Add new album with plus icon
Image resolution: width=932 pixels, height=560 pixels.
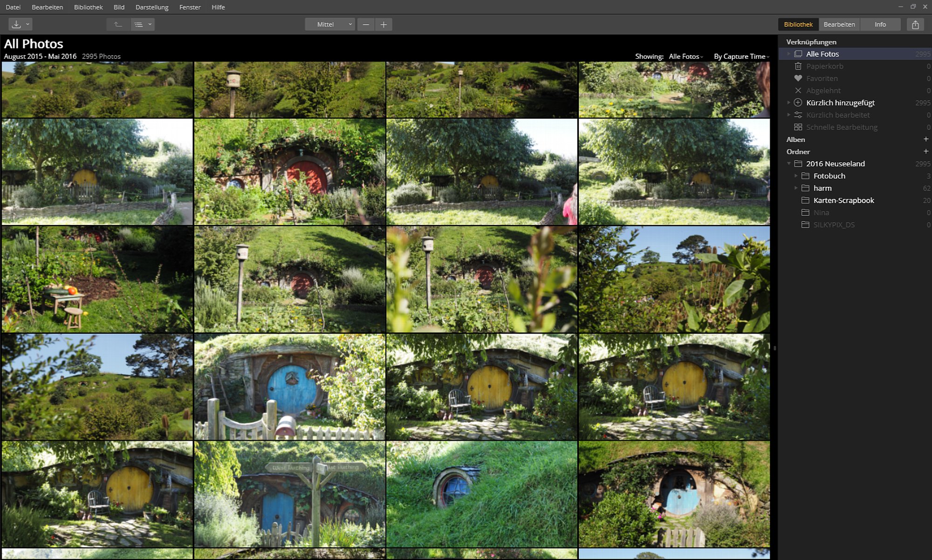click(x=925, y=139)
